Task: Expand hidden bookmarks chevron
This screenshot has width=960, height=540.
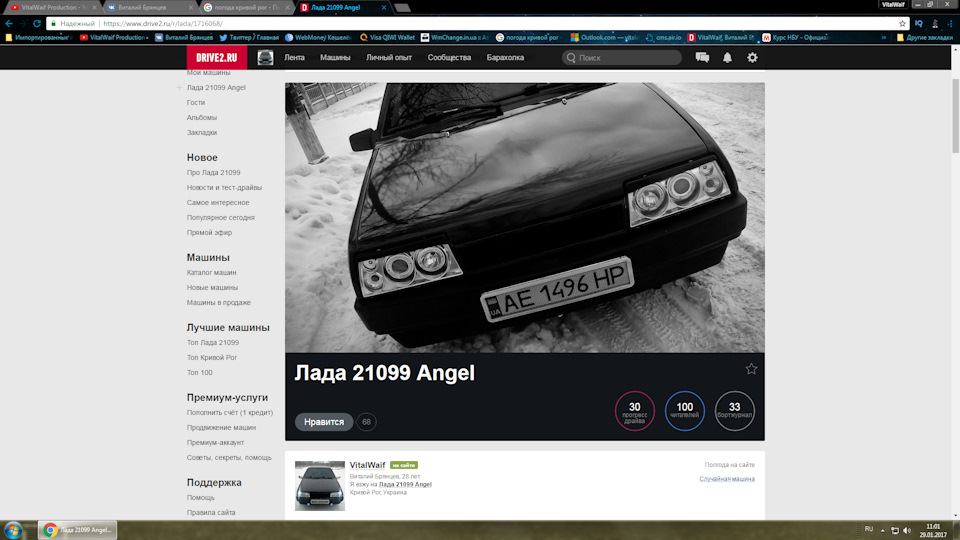Action: 883,37
